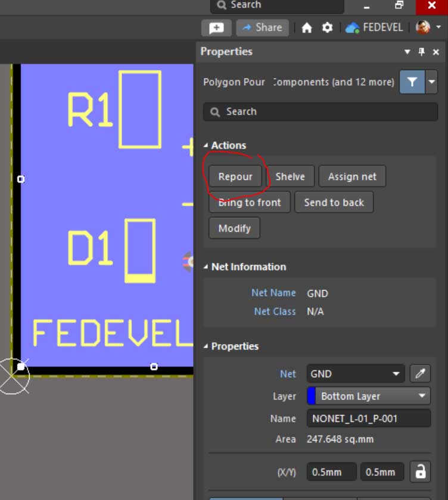Click the FEDEVEL cloud workspace icon
The width and height of the screenshot is (448, 500).
click(352, 28)
